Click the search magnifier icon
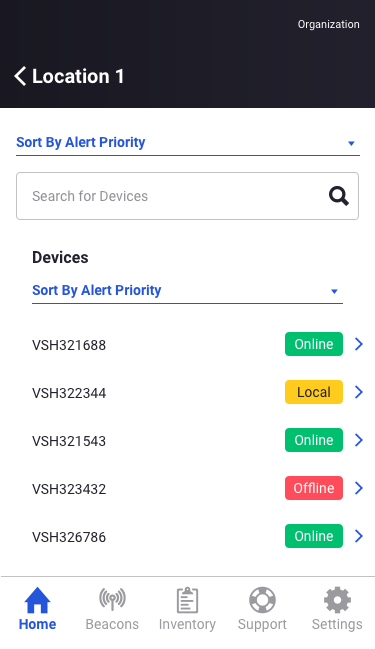375x649 pixels. pyautogui.click(x=339, y=196)
